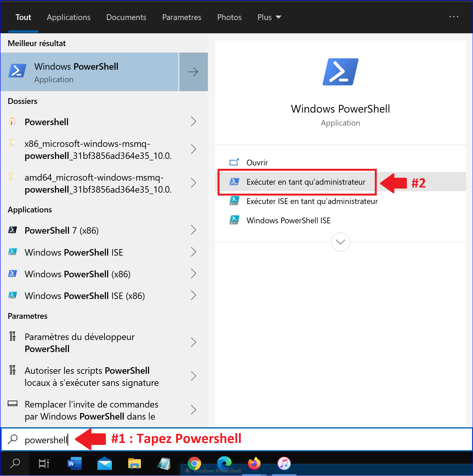Open the Mail app from taskbar

point(104,464)
